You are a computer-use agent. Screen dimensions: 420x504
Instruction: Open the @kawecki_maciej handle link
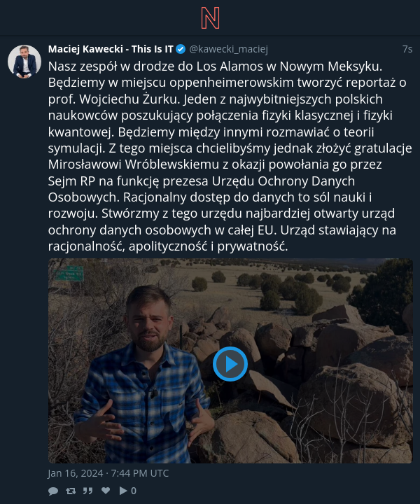click(228, 49)
